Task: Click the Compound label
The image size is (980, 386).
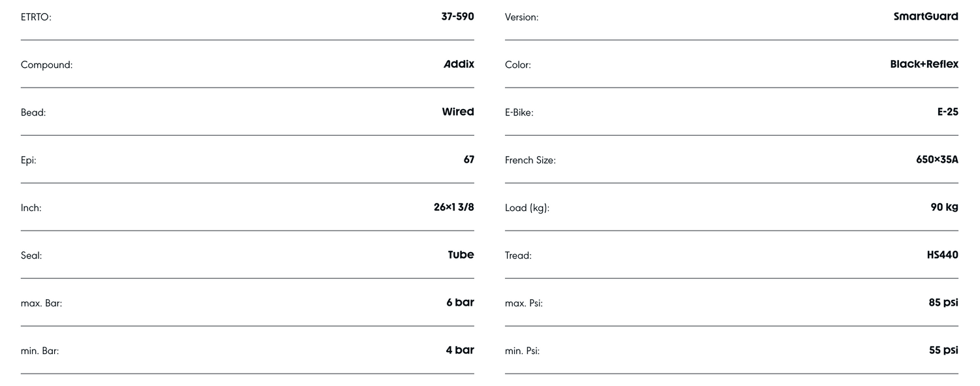Action: click(x=46, y=65)
